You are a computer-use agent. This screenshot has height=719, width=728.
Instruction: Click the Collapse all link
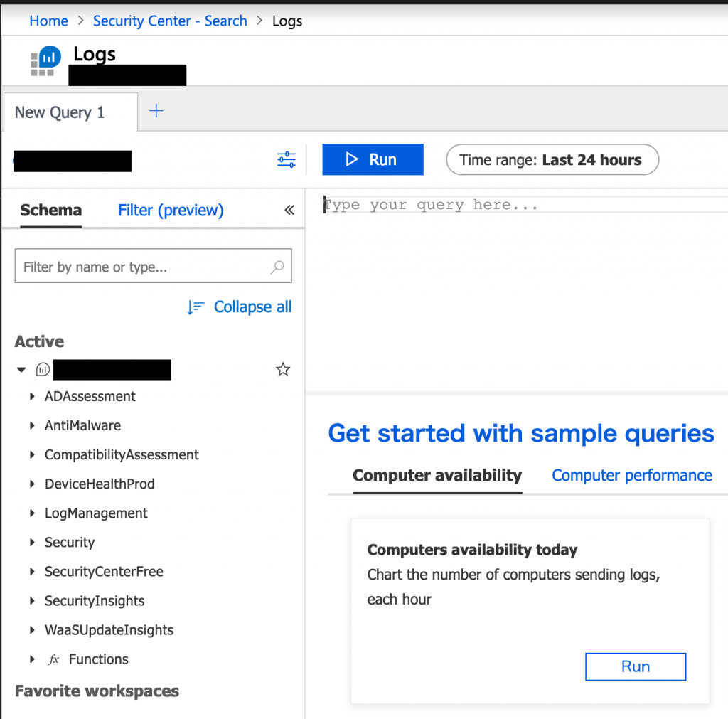point(239,307)
